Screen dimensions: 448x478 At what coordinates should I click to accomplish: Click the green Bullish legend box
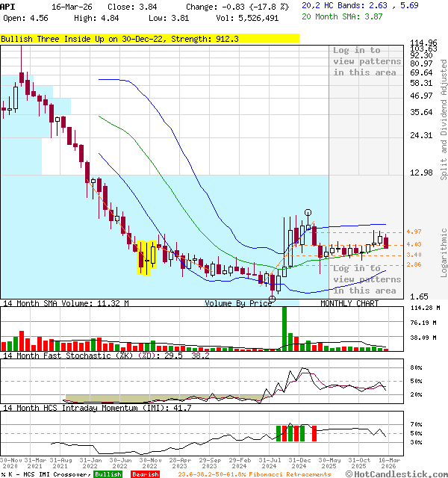point(108,474)
